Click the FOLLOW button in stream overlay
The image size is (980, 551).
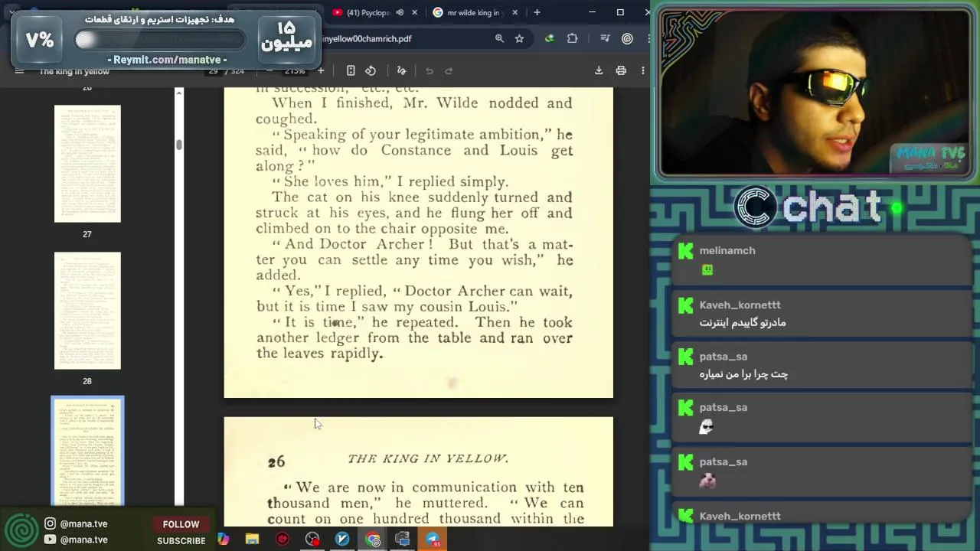(x=181, y=524)
